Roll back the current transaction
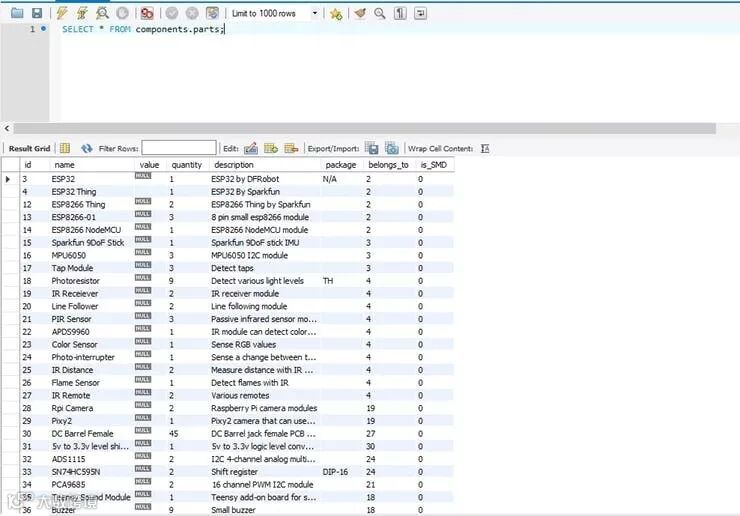The image size is (740, 516). (192, 13)
